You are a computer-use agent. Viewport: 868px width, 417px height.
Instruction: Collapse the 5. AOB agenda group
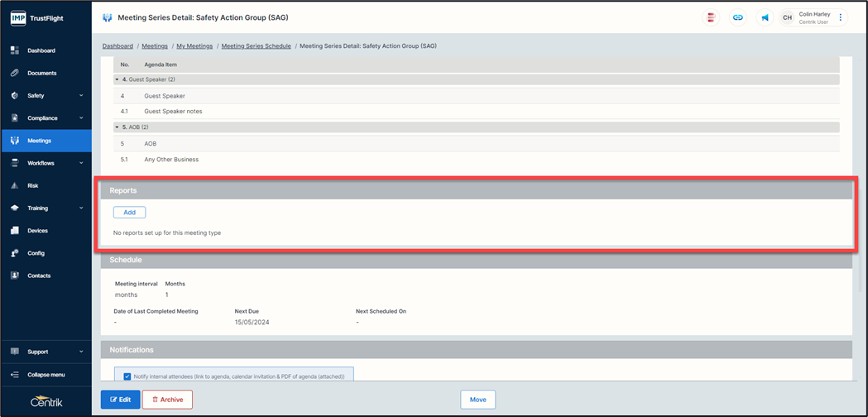pyautogui.click(x=117, y=127)
